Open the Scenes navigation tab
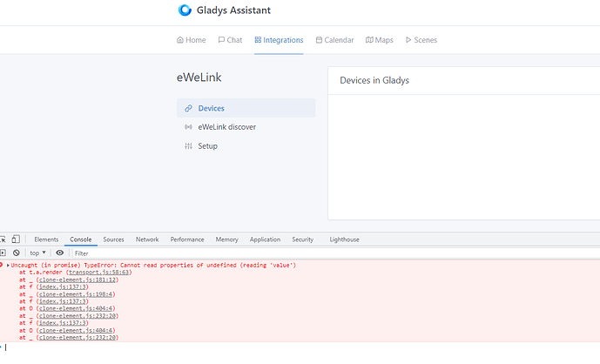 [421, 40]
